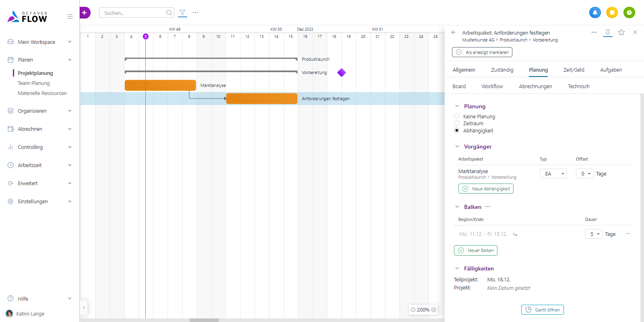Click the Neue Abhängigkeit button
Viewport: 644px width, 322px height.
486,189
